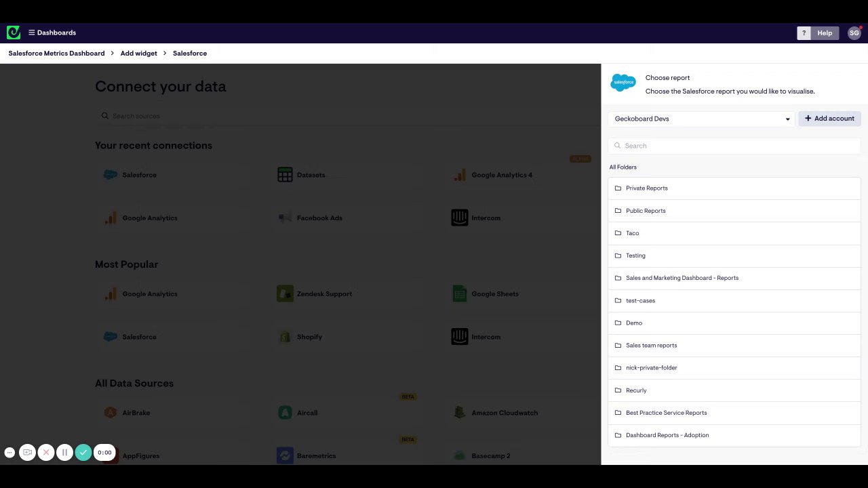Screen dimensions: 868x488
Task: Open Best Practice Service Reports folder
Action: pos(734,413)
